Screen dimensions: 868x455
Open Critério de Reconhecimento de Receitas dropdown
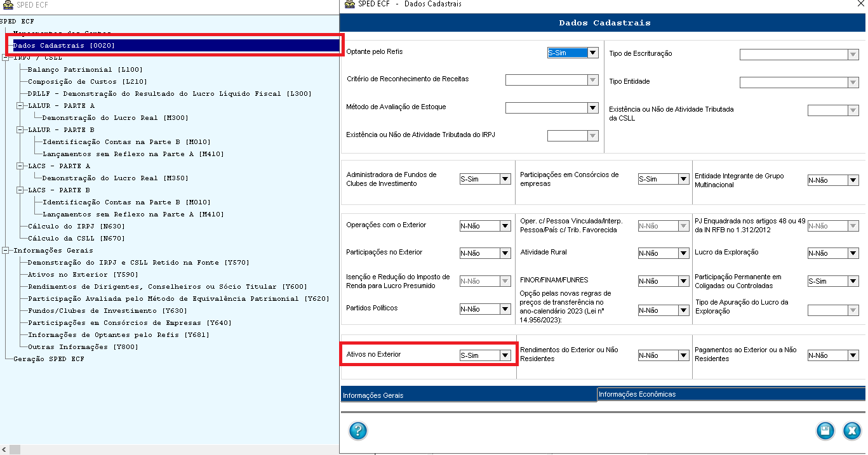point(592,80)
